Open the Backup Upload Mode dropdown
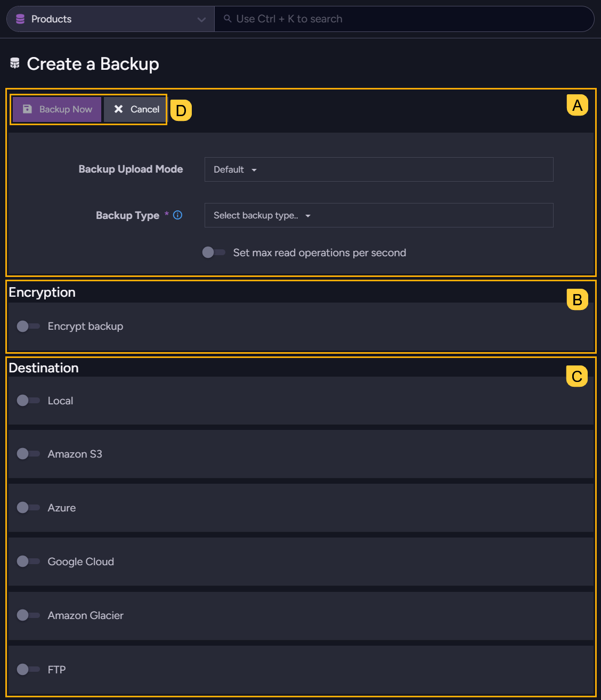The height and width of the screenshot is (700, 601). (378, 169)
